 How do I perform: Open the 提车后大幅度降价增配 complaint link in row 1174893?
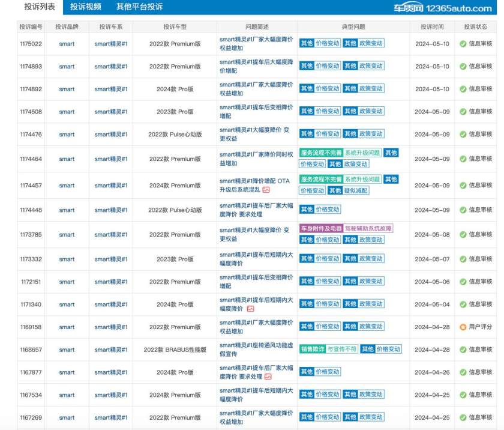(256, 66)
